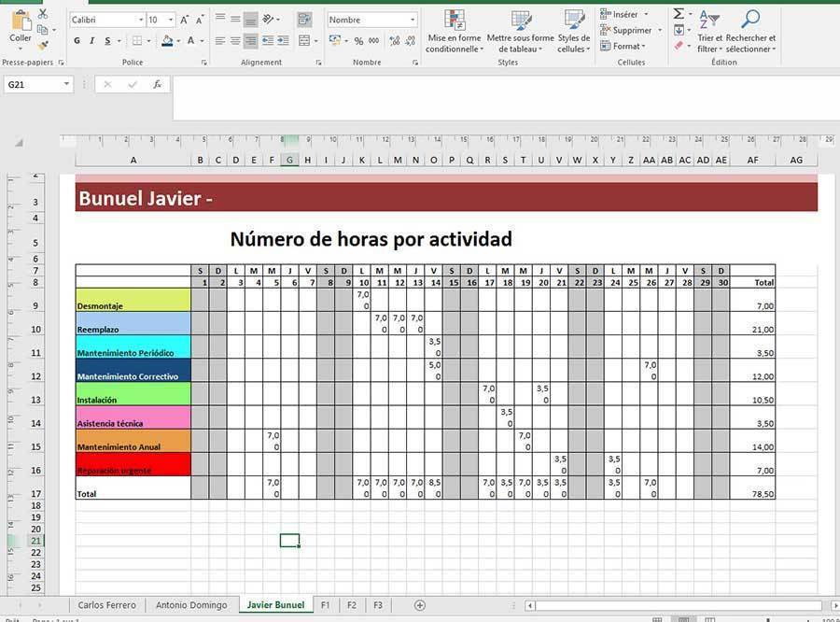Click the percent style icon

[x=359, y=41]
